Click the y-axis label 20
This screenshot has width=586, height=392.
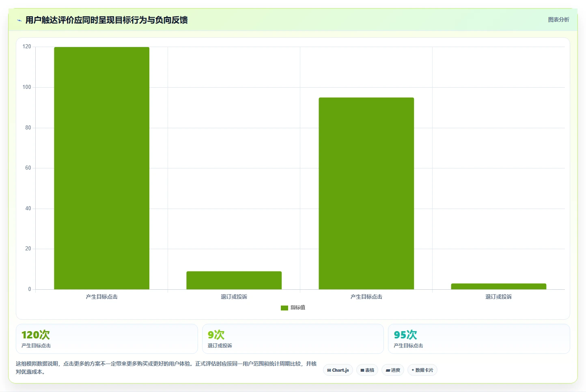point(28,249)
